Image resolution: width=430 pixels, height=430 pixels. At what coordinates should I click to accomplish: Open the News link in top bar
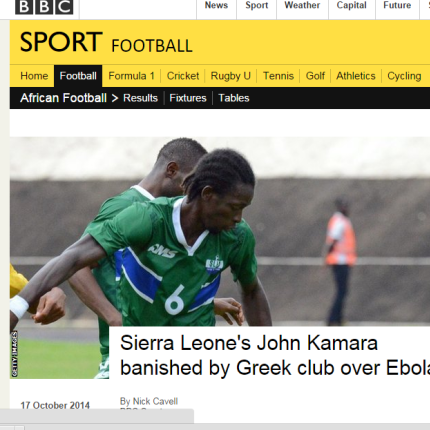(x=216, y=5)
